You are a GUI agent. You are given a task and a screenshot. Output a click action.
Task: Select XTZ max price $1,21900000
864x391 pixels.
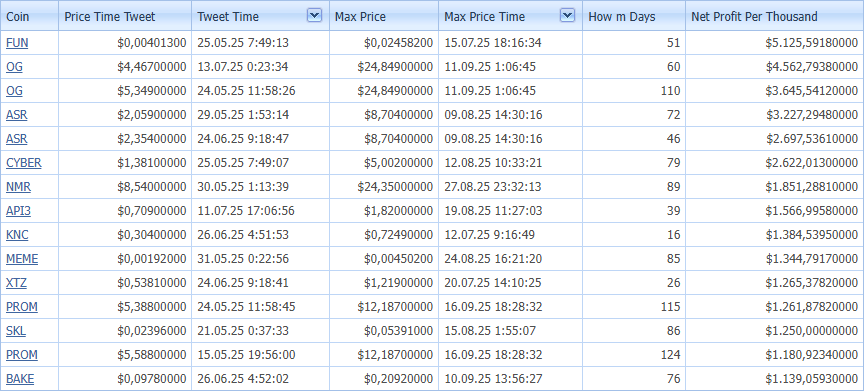coord(384,283)
